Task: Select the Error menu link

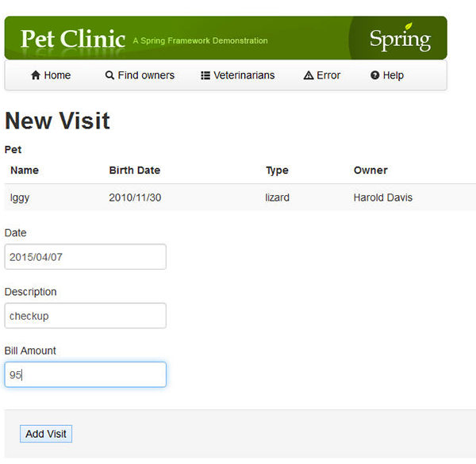Action: coord(322,75)
